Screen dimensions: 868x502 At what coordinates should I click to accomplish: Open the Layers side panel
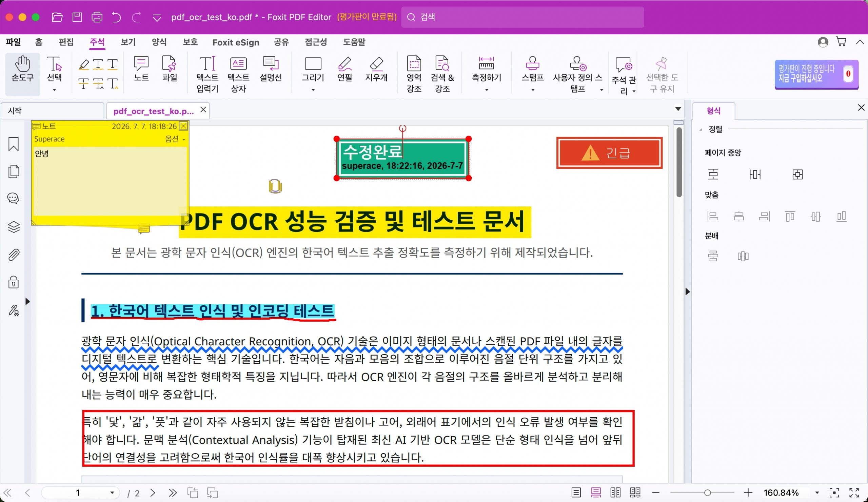pyautogui.click(x=14, y=226)
